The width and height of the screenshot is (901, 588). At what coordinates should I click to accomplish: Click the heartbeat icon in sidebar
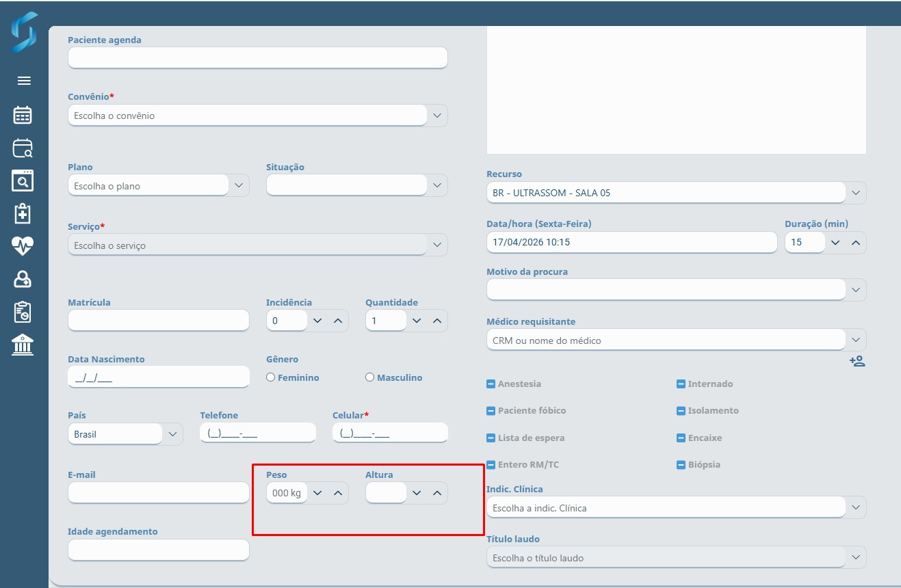(x=23, y=246)
